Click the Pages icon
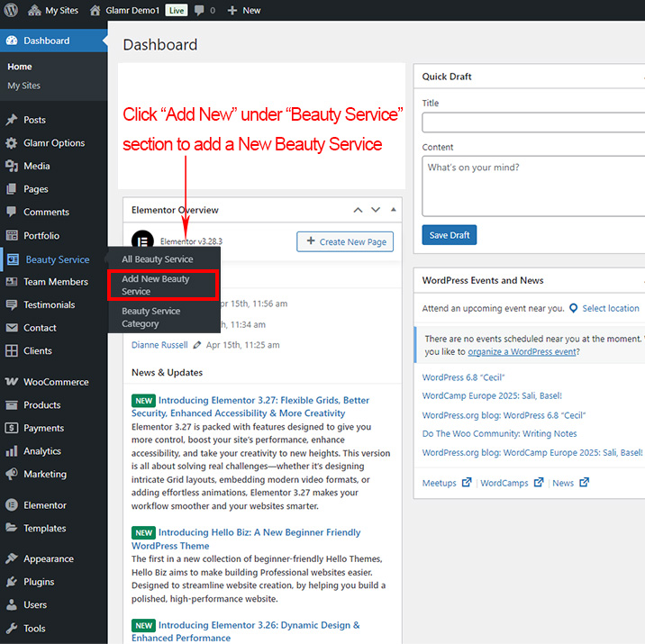This screenshot has height=644, width=645. (12, 189)
